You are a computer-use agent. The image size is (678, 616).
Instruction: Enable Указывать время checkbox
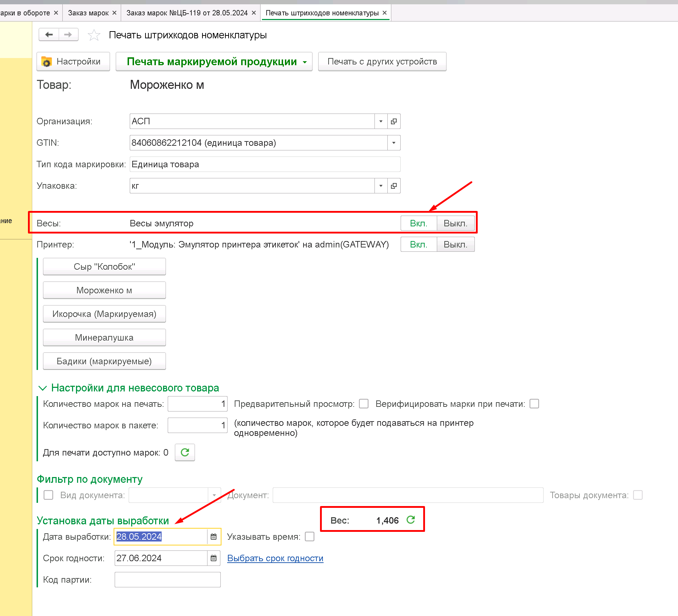pos(310,536)
